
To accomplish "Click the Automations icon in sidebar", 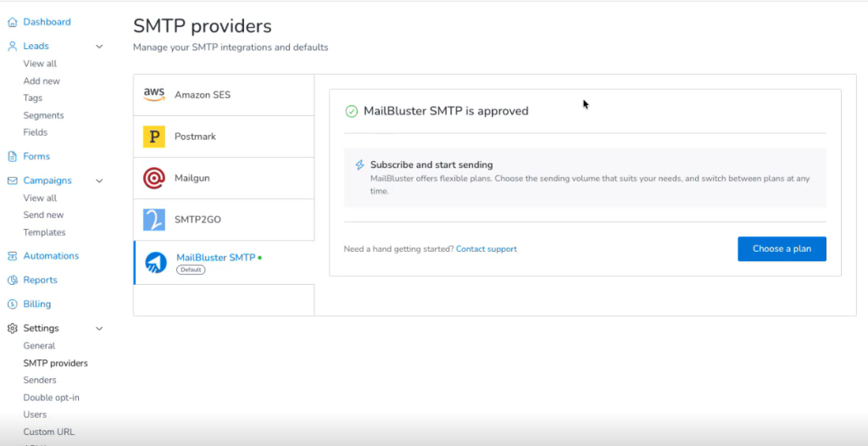I will (12, 256).
